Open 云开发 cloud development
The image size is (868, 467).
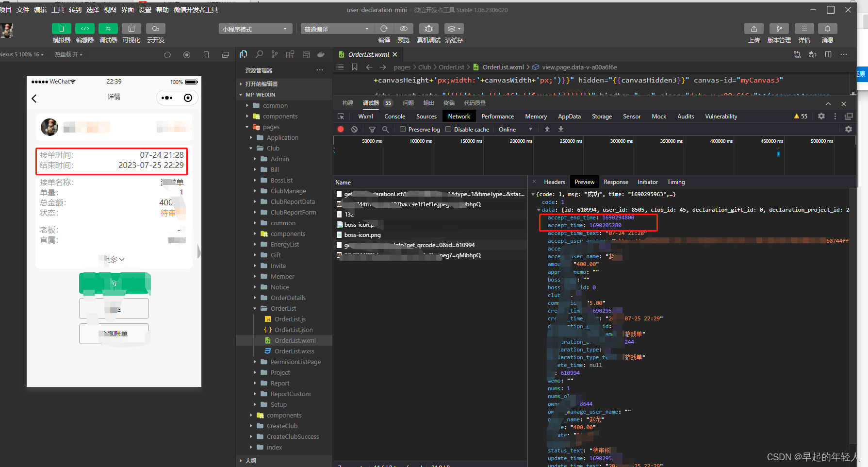click(x=156, y=29)
